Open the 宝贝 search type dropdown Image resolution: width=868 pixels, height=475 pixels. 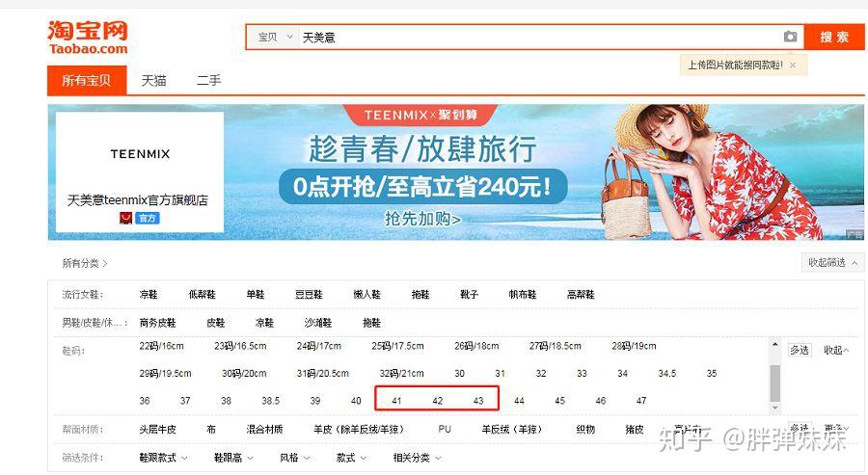(x=275, y=37)
